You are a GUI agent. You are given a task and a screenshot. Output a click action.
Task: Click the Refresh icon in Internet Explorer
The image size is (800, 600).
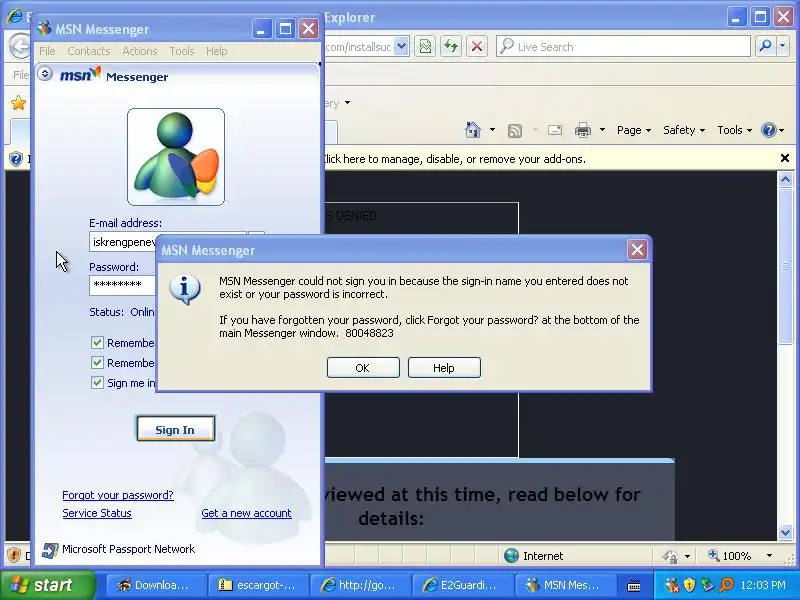coord(451,46)
